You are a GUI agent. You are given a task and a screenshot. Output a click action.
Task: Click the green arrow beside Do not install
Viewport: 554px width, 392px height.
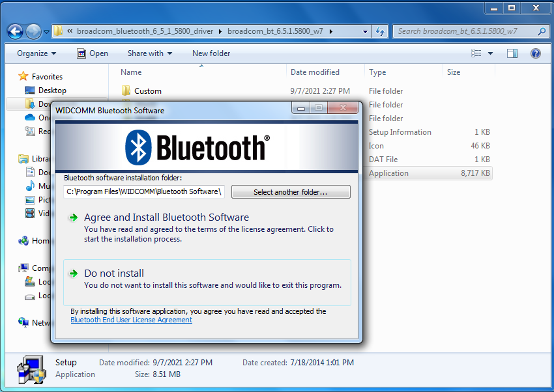click(73, 273)
